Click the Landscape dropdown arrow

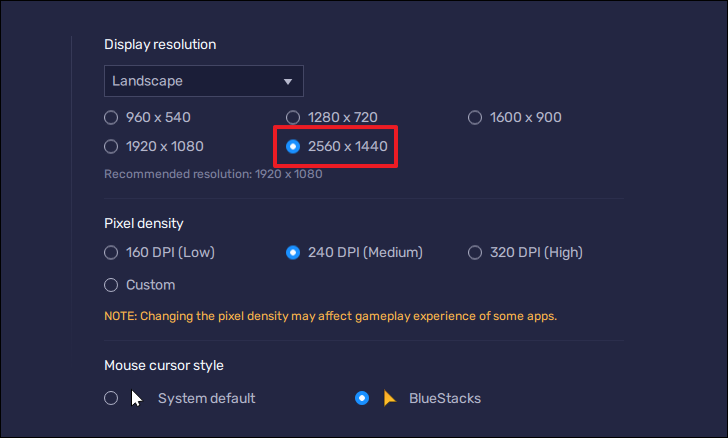coord(288,82)
